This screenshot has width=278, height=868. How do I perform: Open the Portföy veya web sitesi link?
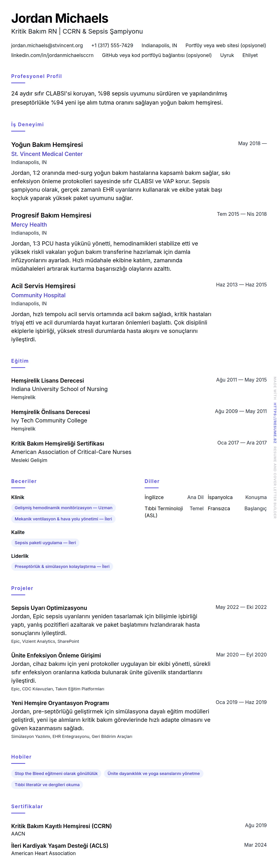[x=225, y=45]
